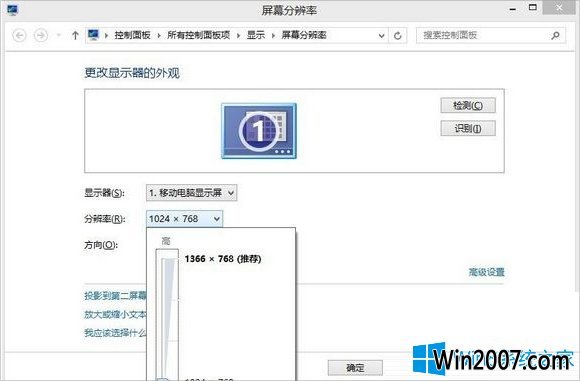Open the 显示器 display selection dropdown

pos(191,193)
